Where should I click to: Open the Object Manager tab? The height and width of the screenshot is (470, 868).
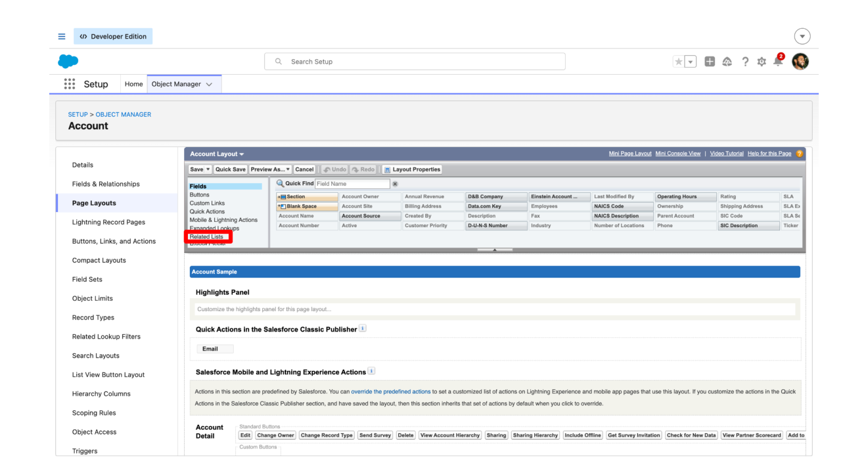[178, 84]
